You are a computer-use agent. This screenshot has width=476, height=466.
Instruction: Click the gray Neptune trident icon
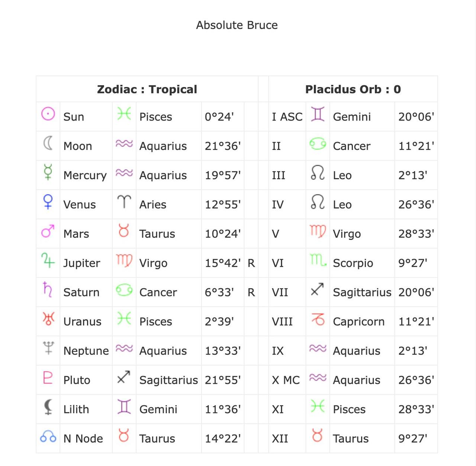48,348
